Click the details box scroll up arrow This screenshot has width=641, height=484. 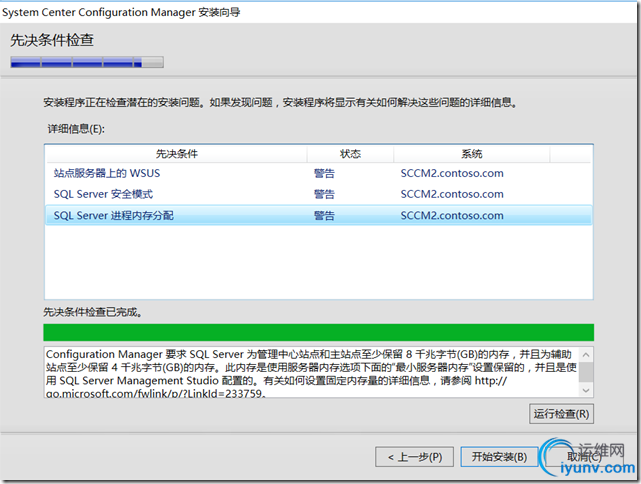point(586,354)
